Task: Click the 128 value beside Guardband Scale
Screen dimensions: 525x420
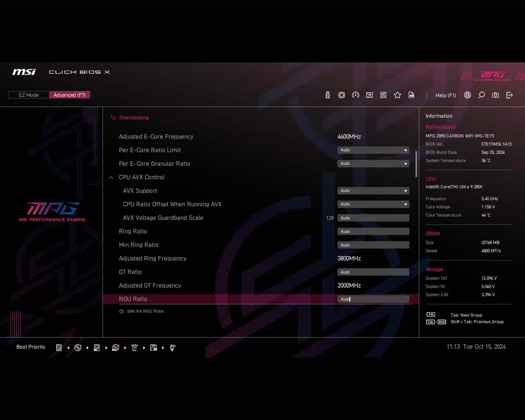Action: 330,218
